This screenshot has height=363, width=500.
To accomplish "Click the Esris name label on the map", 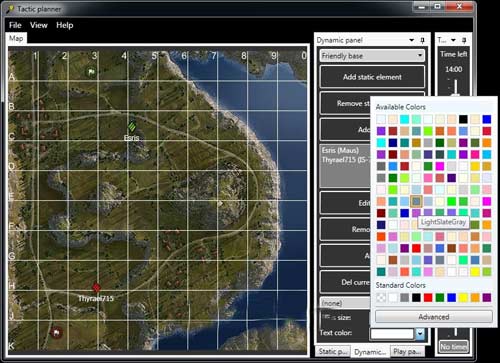I will (131, 138).
